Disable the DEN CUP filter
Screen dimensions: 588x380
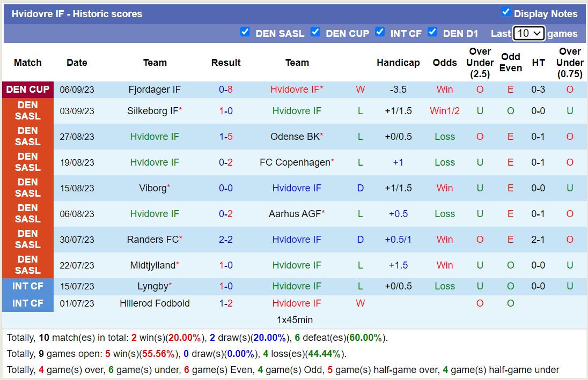315,32
